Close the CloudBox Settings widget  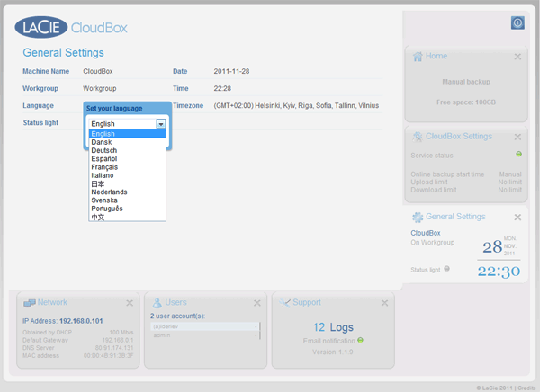(x=517, y=137)
